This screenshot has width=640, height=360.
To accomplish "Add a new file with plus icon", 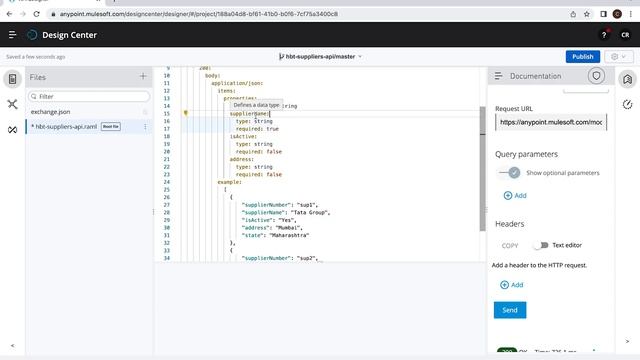I will pos(143,76).
